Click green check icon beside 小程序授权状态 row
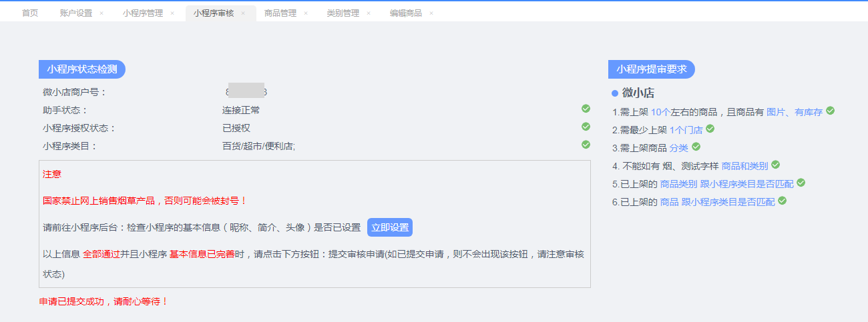The width and height of the screenshot is (868, 322). (x=586, y=127)
